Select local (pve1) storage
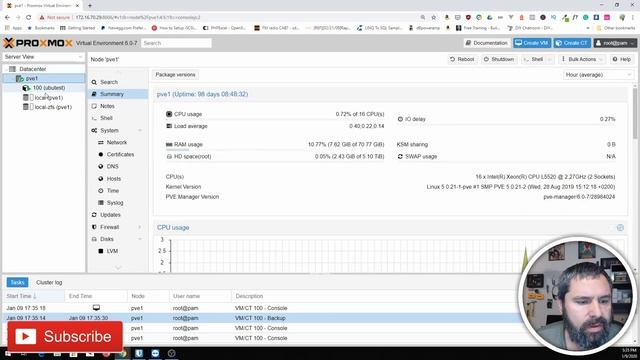 (49, 98)
